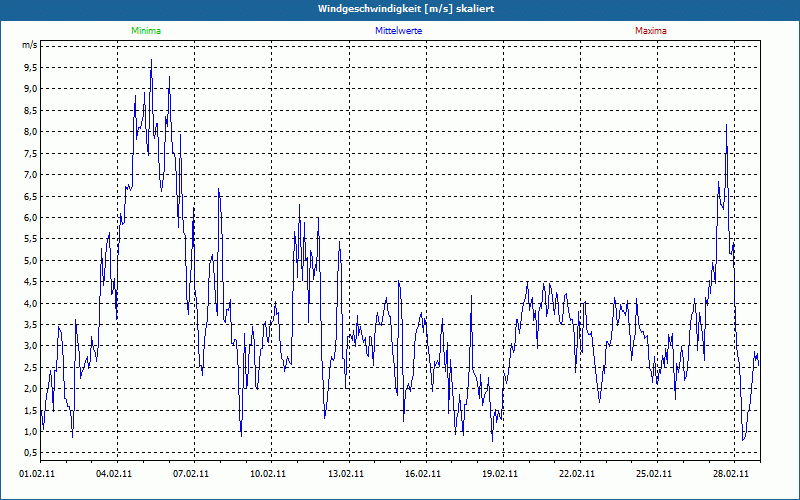Click the 8,0 y-axis value
The image size is (800, 500).
[31, 132]
